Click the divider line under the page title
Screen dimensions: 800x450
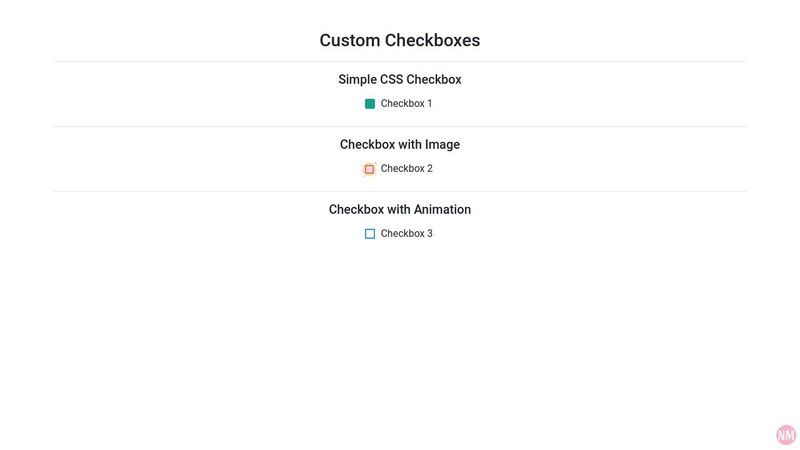click(400, 62)
